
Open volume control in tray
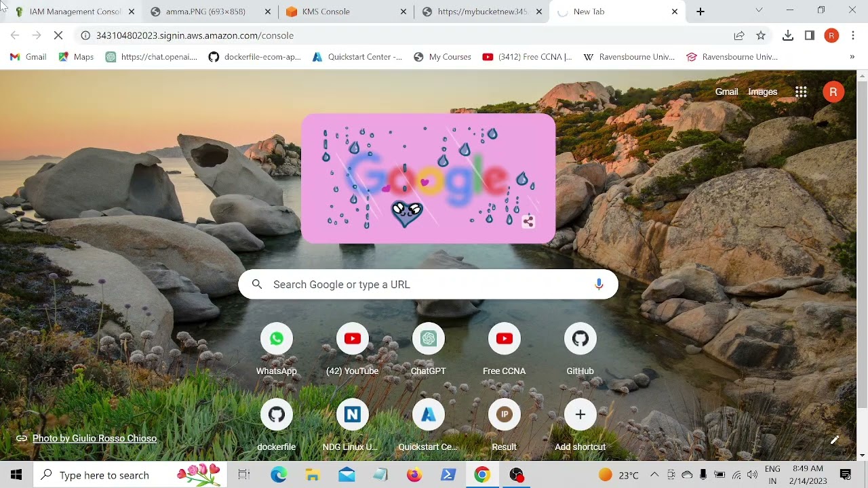pyautogui.click(x=752, y=475)
